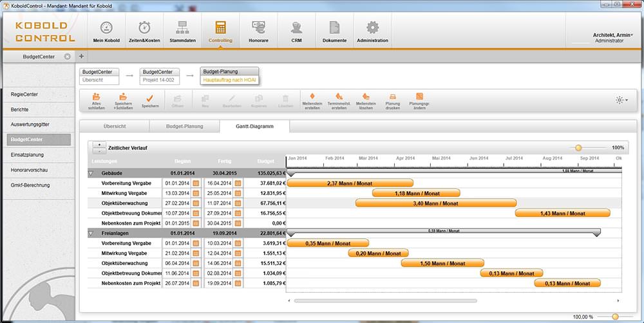
Task: Open calendar picker next to 02.08.2014
Action: click(238, 273)
